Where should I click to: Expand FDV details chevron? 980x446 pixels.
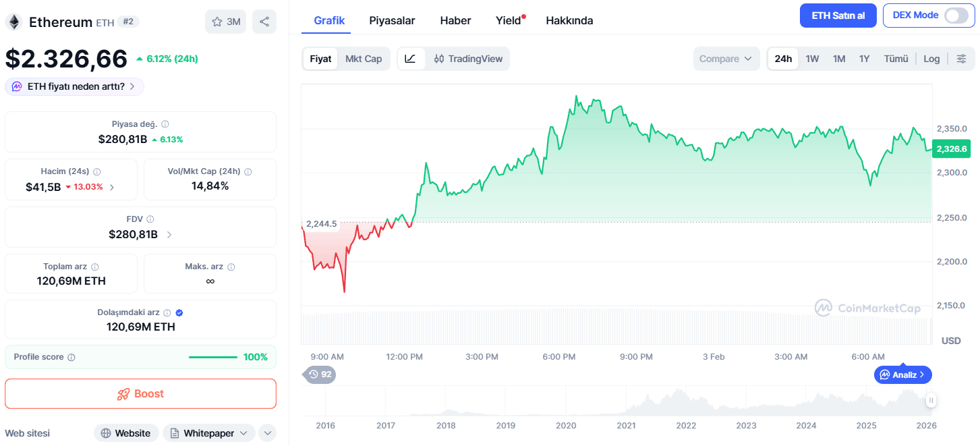coord(169,235)
